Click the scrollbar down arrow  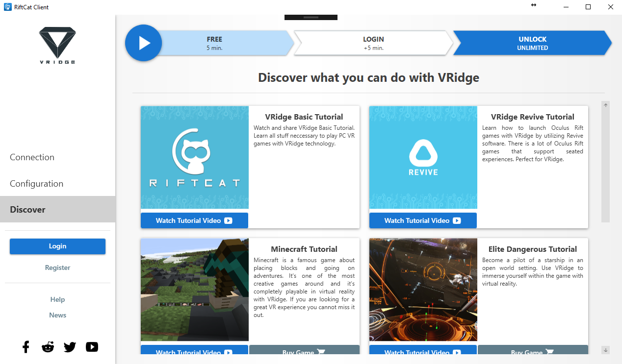coord(606,350)
